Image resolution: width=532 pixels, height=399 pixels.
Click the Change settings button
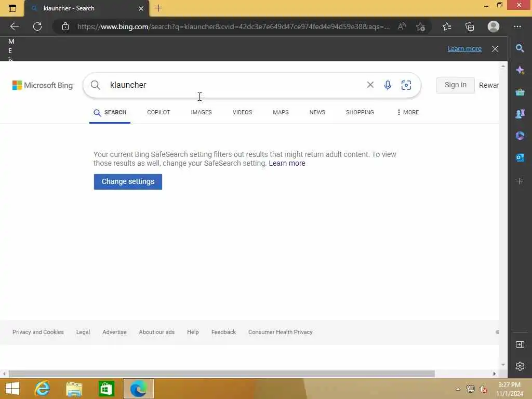tap(128, 182)
